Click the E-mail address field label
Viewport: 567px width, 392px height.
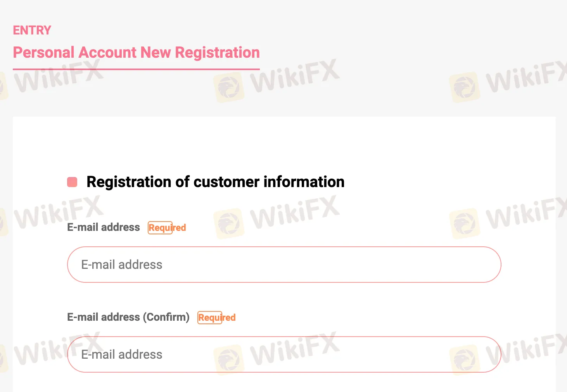(104, 227)
